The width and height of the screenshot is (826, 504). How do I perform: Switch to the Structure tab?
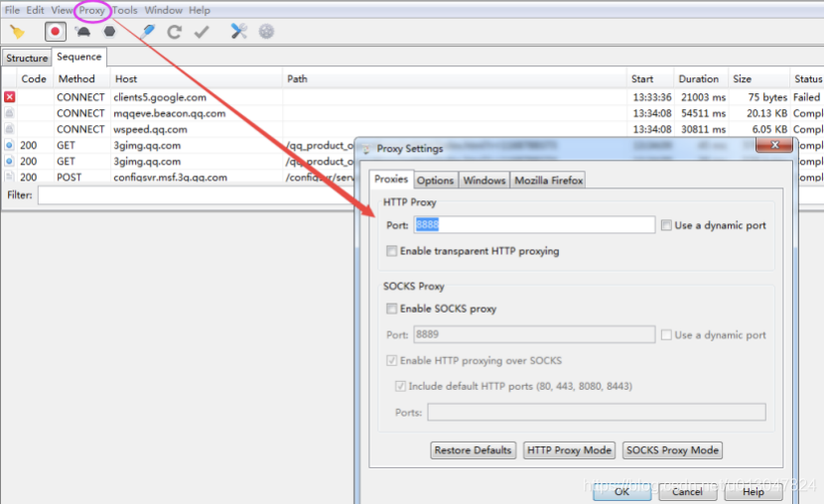(x=27, y=58)
